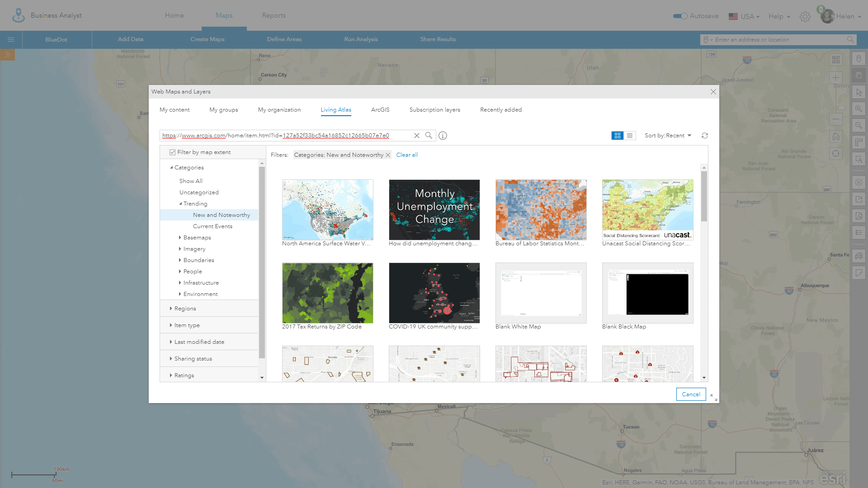Select the New and Noteworthy tree item

[x=221, y=215]
